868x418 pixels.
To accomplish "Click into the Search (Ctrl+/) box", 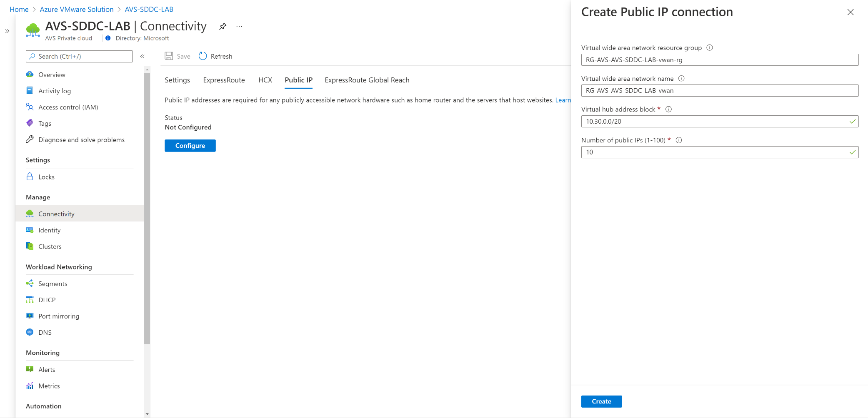I will [x=79, y=56].
